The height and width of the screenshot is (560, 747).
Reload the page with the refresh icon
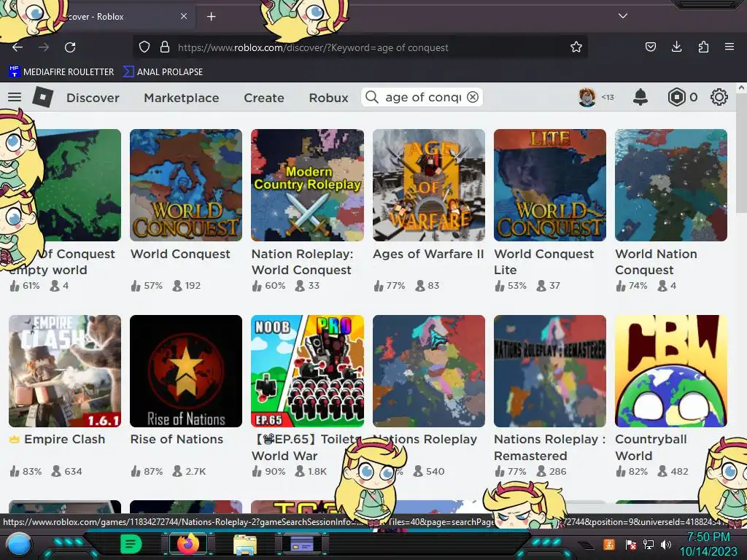click(x=70, y=47)
